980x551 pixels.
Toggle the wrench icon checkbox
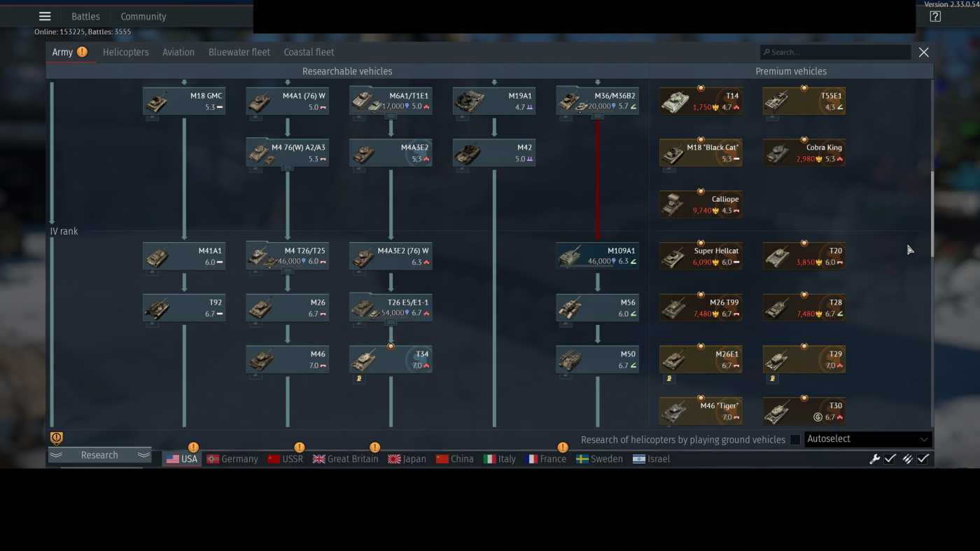(x=890, y=459)
